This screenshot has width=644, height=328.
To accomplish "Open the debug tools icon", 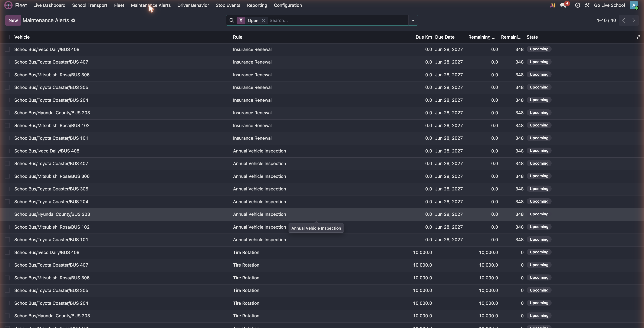I will tap(587, 5).
